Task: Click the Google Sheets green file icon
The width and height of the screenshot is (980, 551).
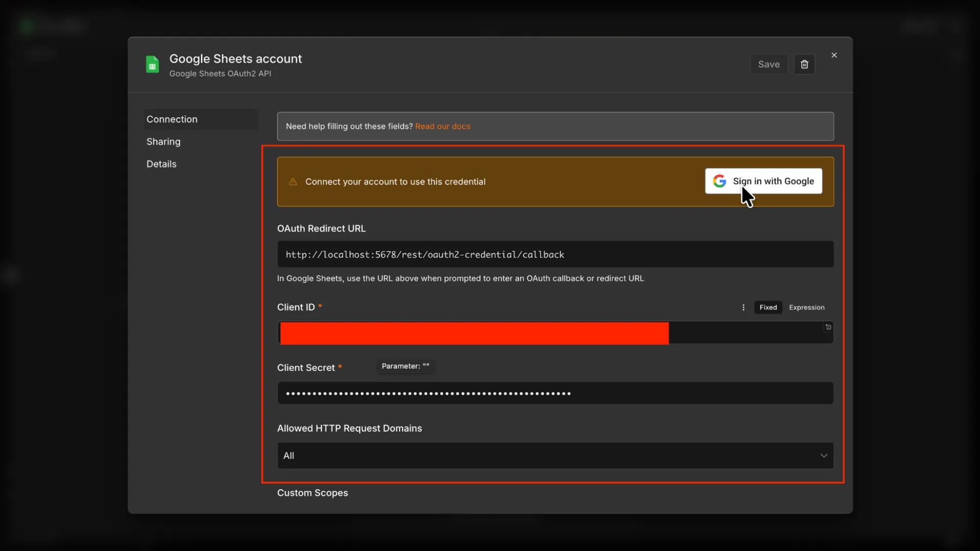Action: (152, 64)
